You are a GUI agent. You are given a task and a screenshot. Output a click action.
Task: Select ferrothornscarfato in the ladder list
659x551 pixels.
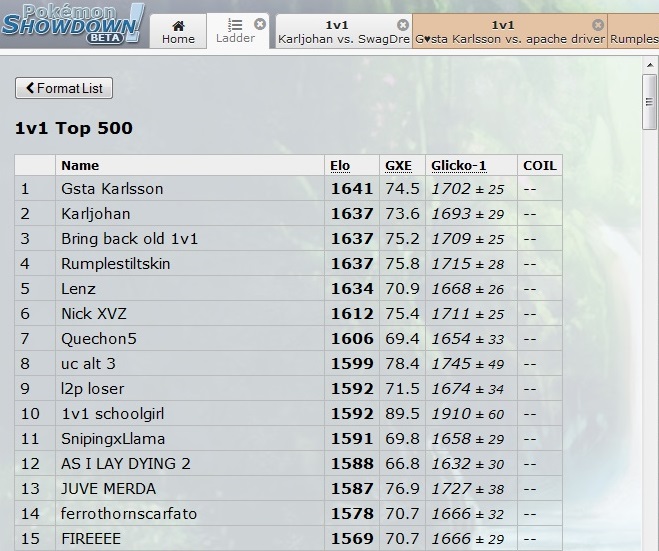[x=129, y=514]
